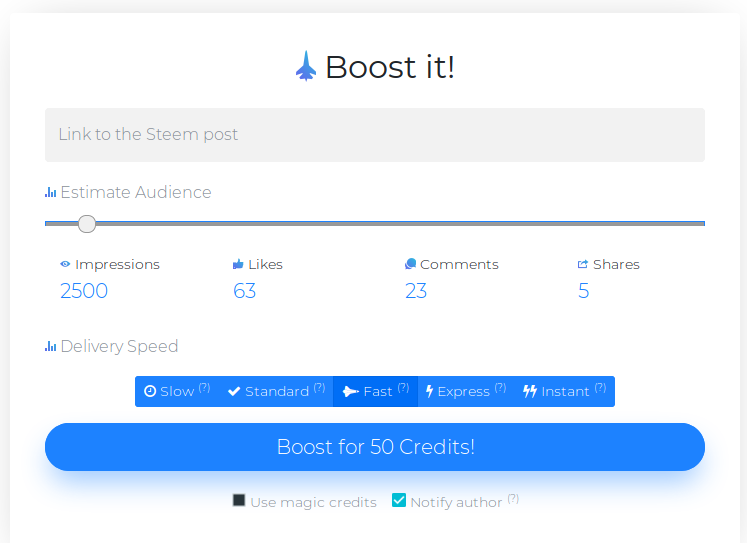This screenshot has height=543, width=747.
Task: Click the help (?) mark next to Standard
Action: point(320,388)
